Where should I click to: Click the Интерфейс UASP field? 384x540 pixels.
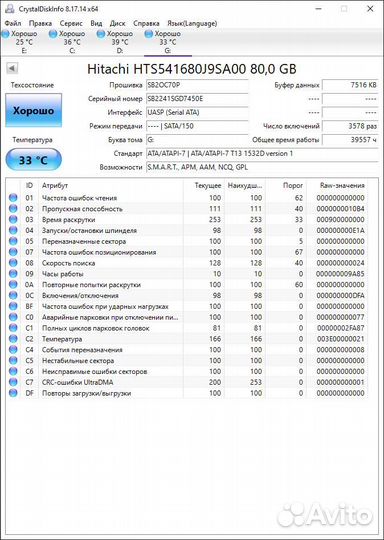[x=197, y=112]
